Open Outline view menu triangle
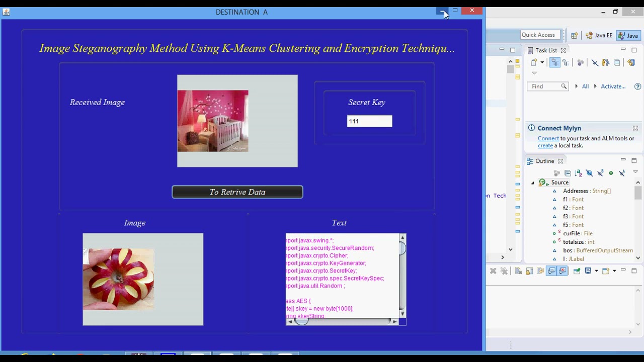Image resolution: width=644 pixels, height=362 pixels. click(635, 171)
